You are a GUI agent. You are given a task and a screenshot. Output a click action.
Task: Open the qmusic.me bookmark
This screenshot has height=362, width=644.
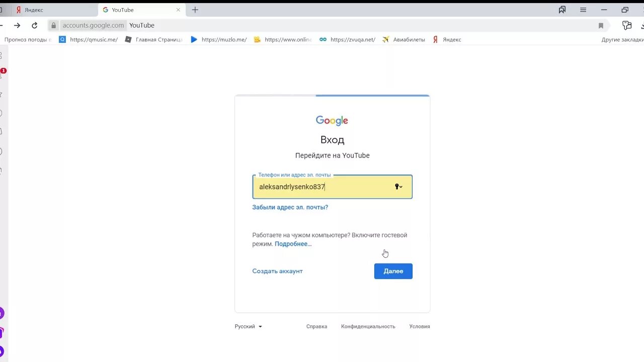tap(89, 39)
